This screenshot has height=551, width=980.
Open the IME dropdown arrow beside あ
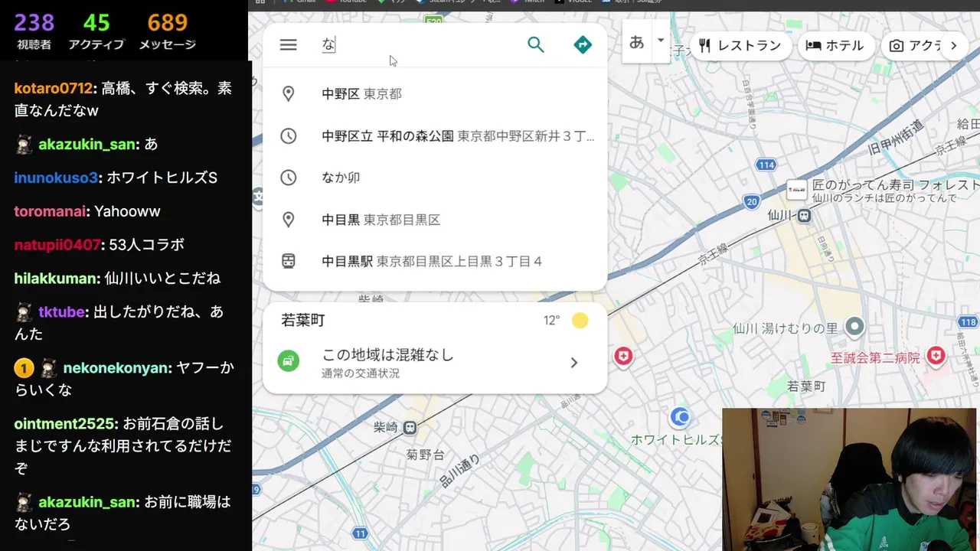point(660,41)
